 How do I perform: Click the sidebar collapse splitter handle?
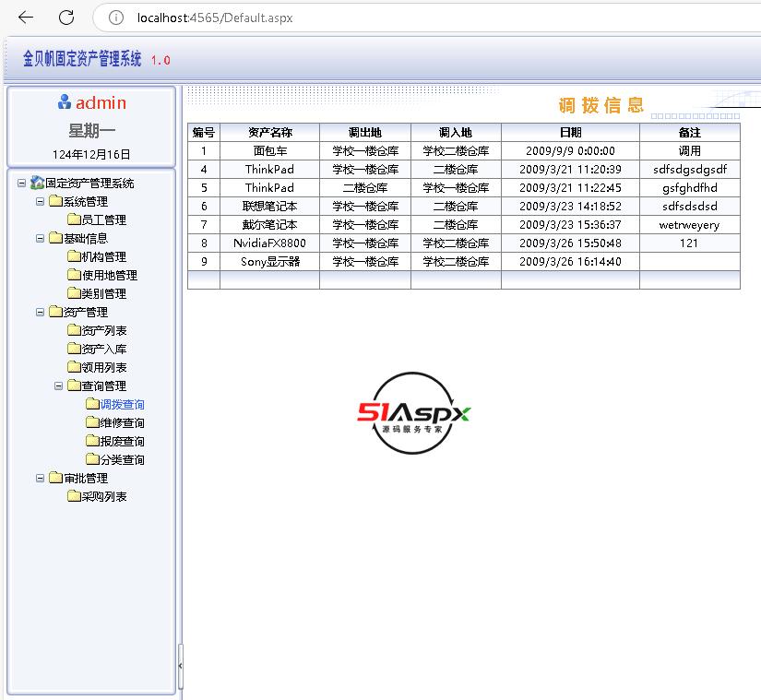180,664
